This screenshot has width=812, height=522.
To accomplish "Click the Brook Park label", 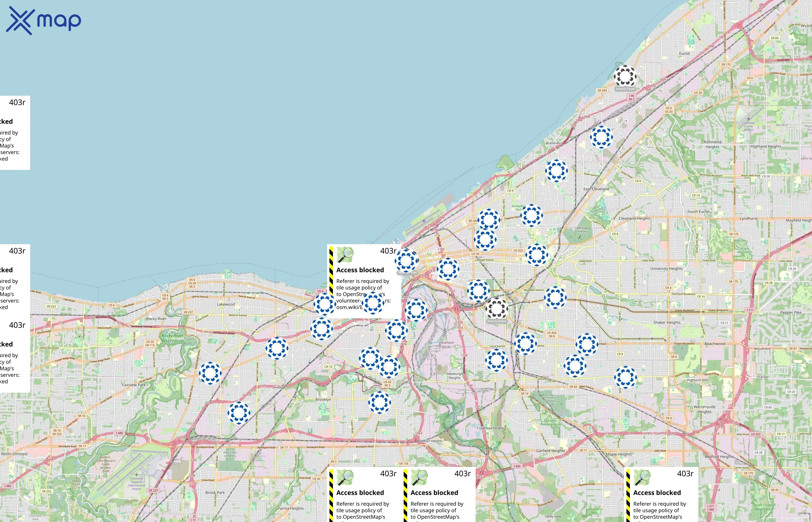I will tap(215, 492).
